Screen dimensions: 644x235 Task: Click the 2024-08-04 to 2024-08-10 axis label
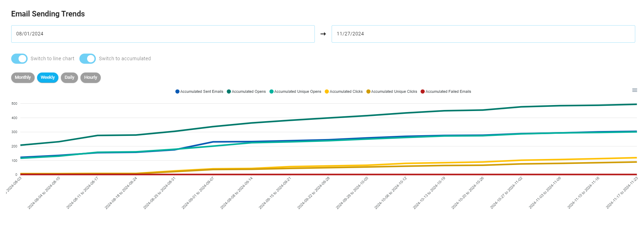44,193
